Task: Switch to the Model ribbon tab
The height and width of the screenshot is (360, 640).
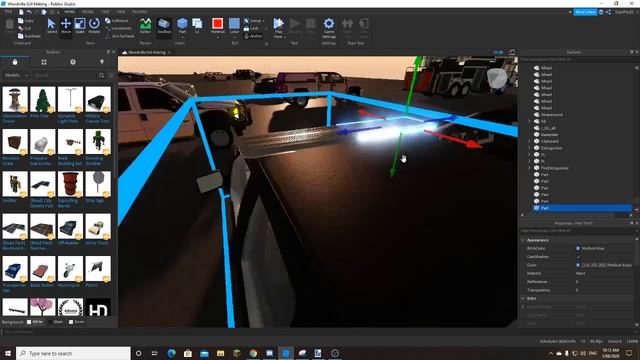Action: [88, 12]
